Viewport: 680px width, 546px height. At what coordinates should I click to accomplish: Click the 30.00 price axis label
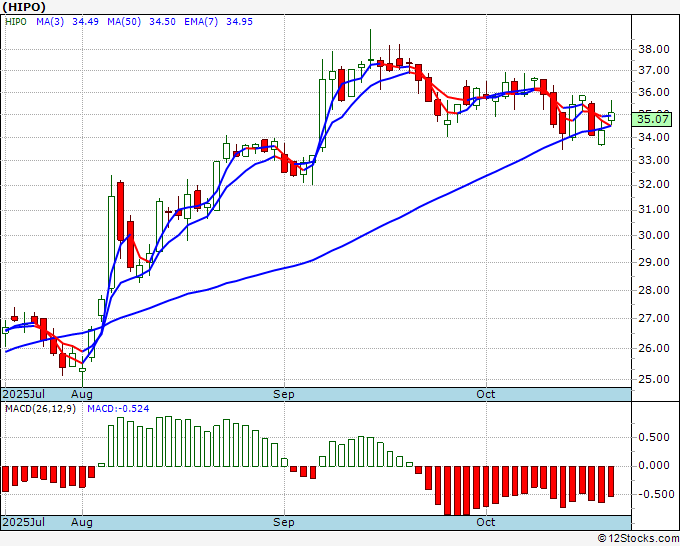pos(654,235)
